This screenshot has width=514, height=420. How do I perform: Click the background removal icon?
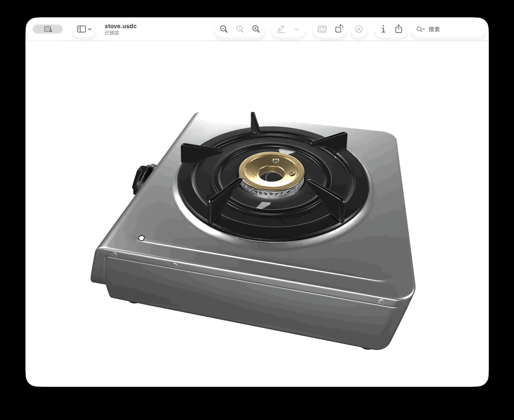[x=322, y=29]
